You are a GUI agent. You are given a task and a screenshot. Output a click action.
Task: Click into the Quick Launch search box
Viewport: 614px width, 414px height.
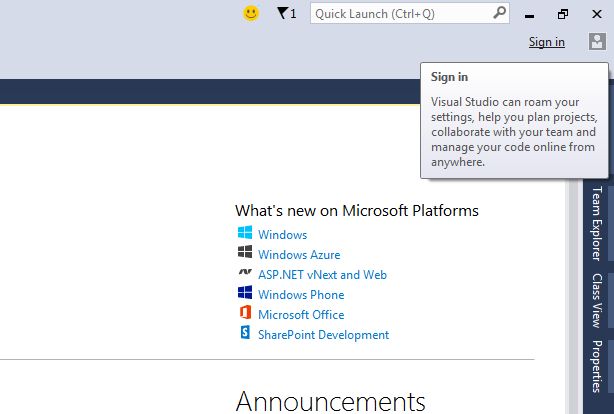pyautogui.click(x=410, y=14)
